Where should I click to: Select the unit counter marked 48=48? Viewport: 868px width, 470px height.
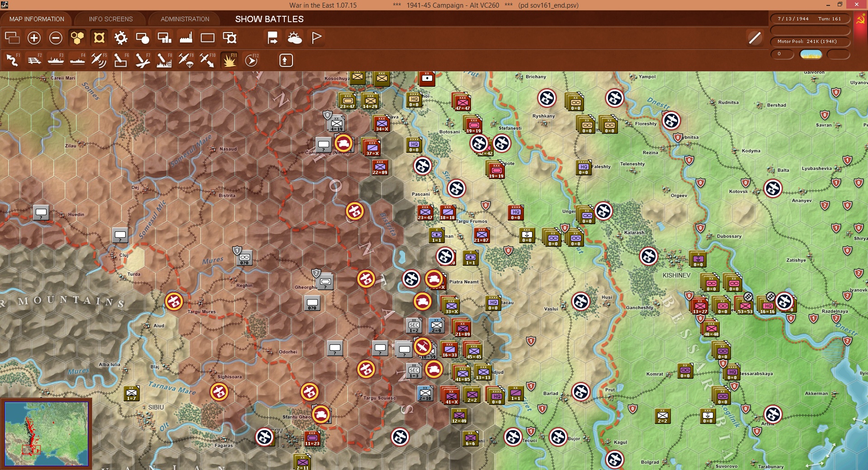(711, 329)
